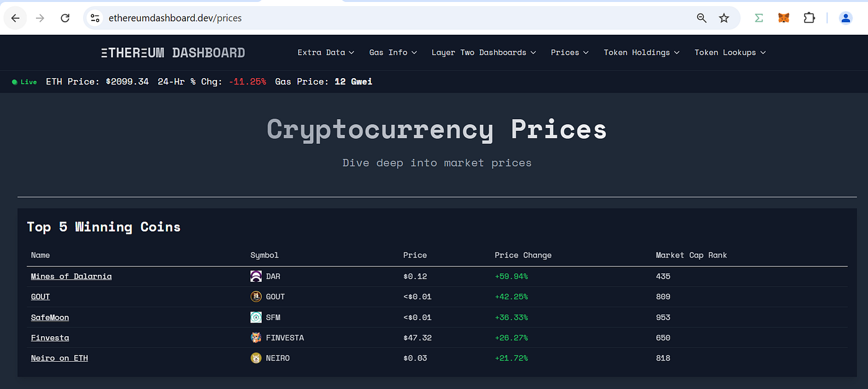Click the Market Cap Rank column header
This screenshot has height=389, width=868.
pos(691,255)
